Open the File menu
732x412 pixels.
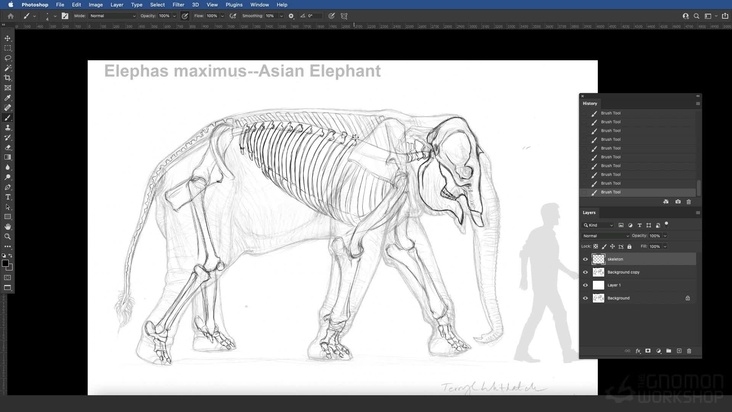60,5
